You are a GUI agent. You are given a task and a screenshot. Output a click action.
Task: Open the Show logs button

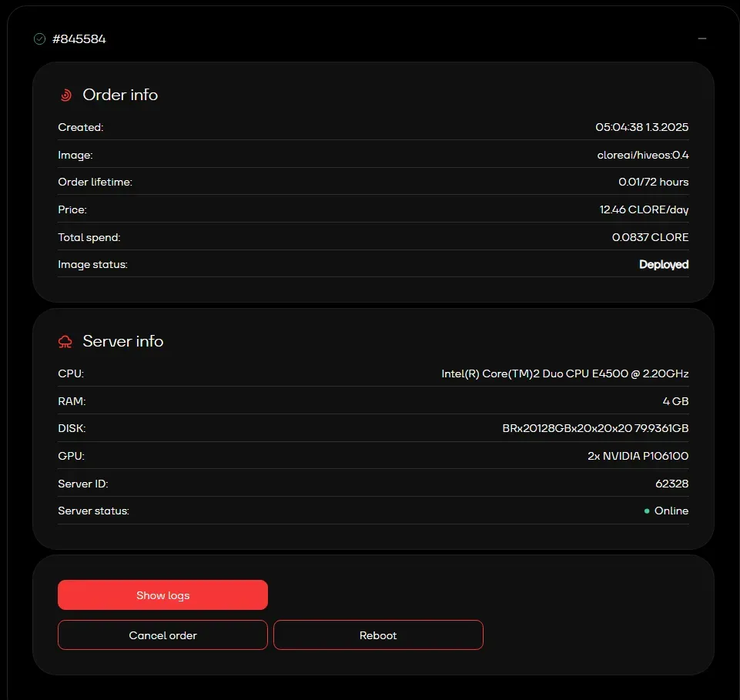click(x=162, y=594)
